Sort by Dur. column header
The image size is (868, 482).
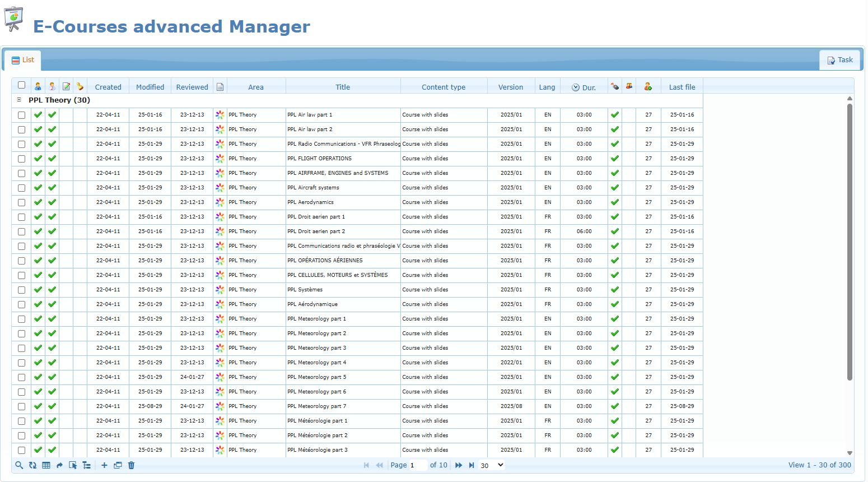(x=584, y=87)
